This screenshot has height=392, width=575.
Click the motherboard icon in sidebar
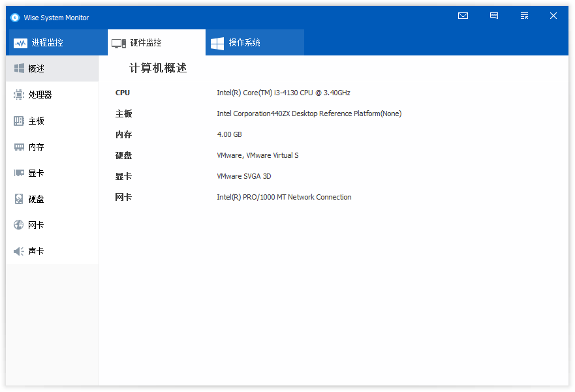19,121
